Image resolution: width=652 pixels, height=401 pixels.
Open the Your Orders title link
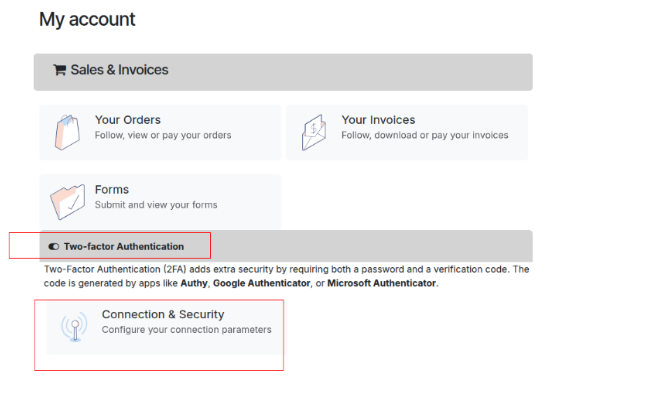point(127,120)
